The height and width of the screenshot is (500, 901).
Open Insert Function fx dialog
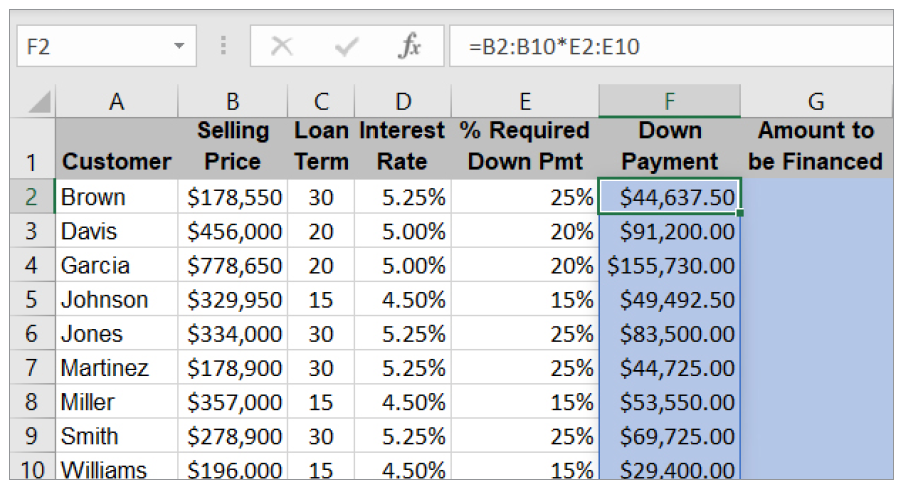(409, 47)
